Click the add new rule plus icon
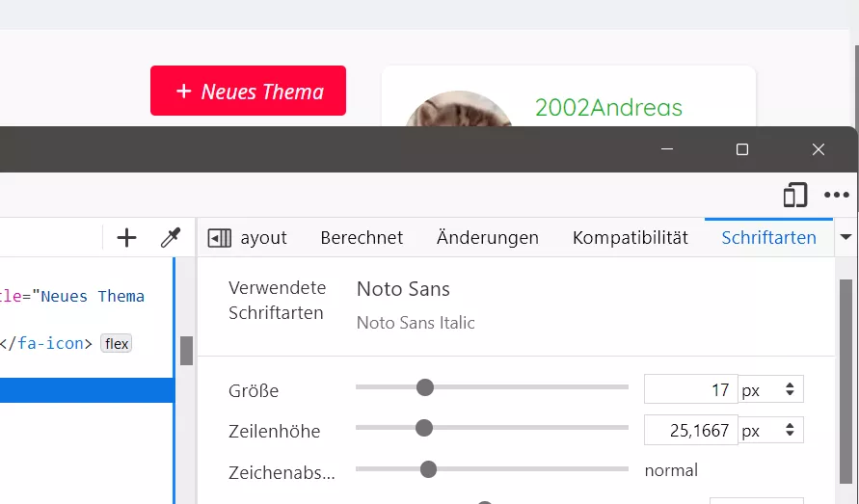This screenshot has height=504, width=859. coord(126,238)
